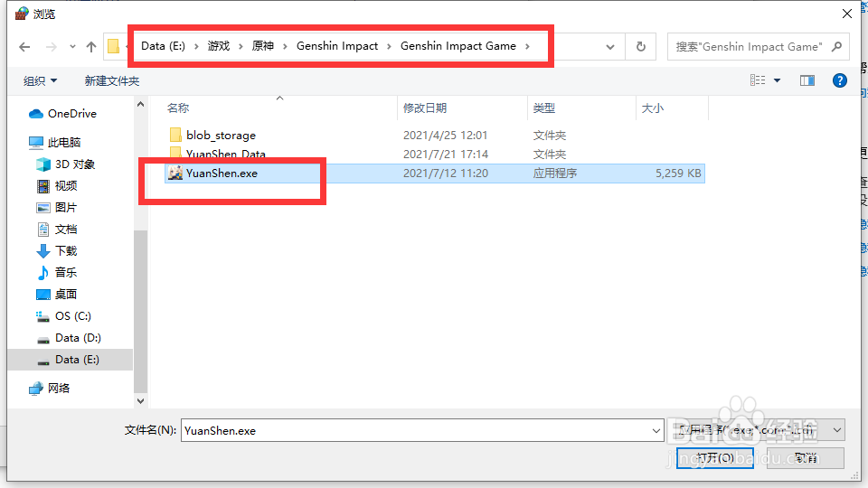Sort by 大小 column header
This screenshot has height=488, width=868.
(x=652, y=108)
